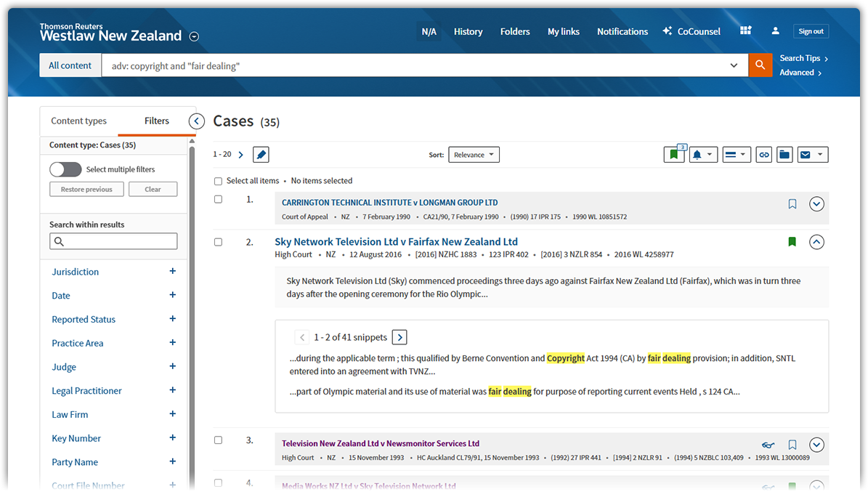Save results to a folder via folder icon
Image resolution: width=868 pixels, height=497 pixels.
pos(784,154)
